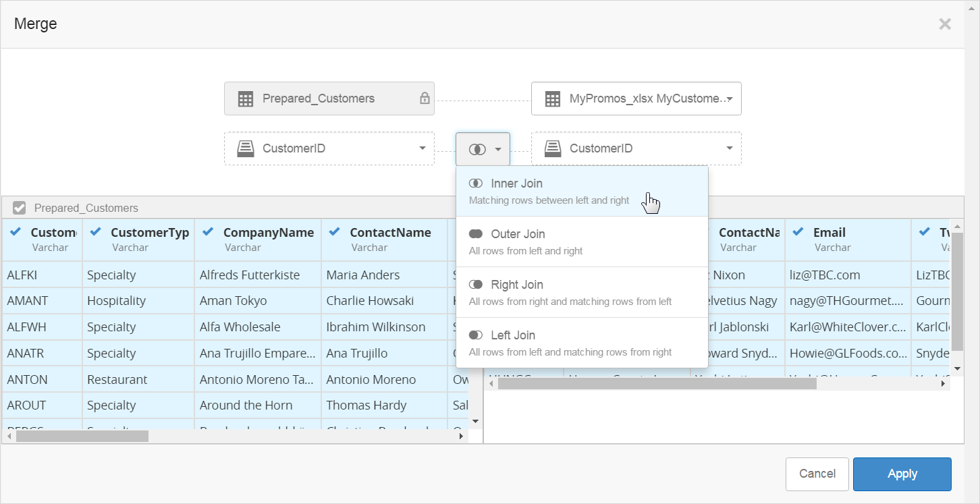
Task: Uncheck the Prepared_Customers select-all checkbox
Action: click(x=20, y=208)
